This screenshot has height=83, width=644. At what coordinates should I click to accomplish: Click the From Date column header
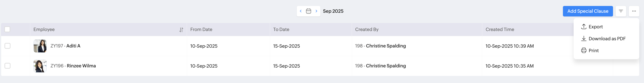[201, 30]
